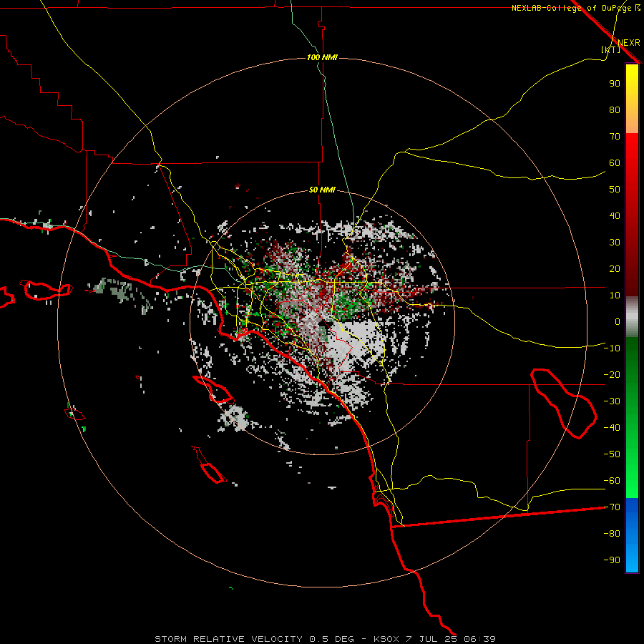
Task: Click the blue bottom segment of the color bar
Action: click(632, 535)
